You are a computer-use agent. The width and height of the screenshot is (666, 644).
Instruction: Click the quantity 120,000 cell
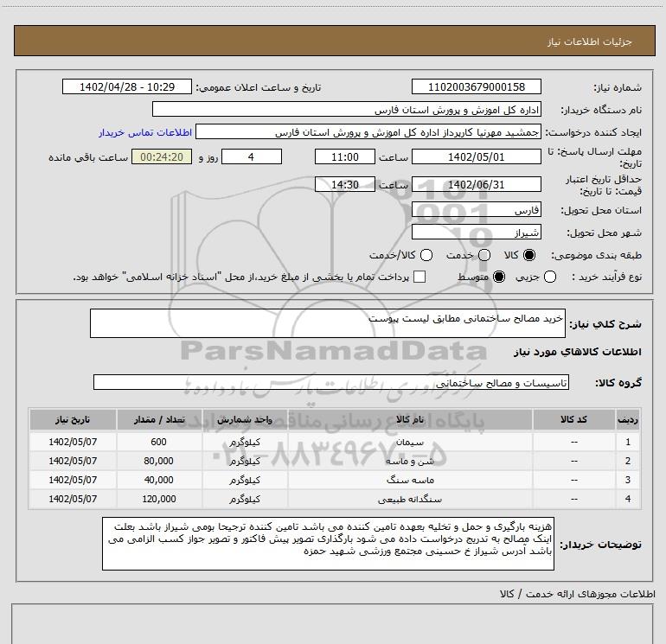(159, 500)
